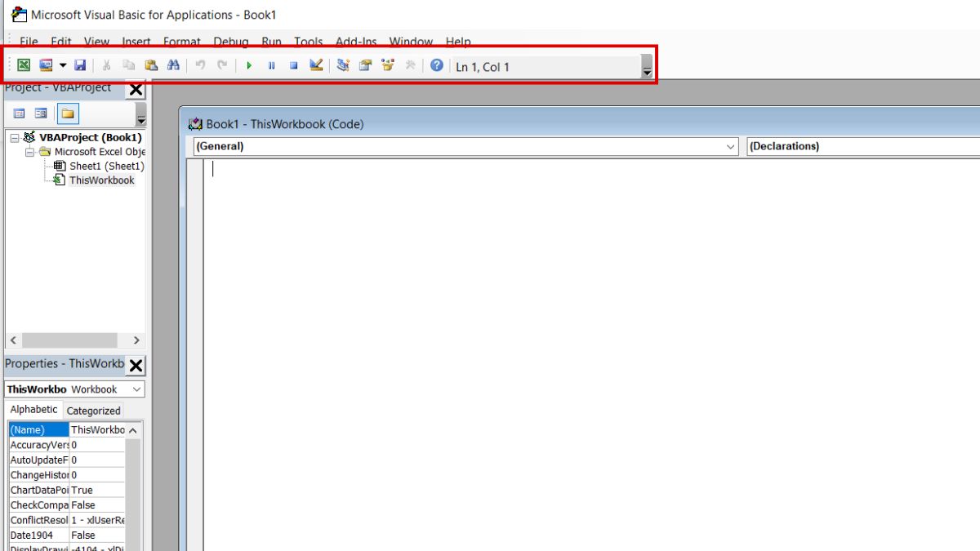Open the Add-Ins menu
980x551 pixels.
point(356,42)
